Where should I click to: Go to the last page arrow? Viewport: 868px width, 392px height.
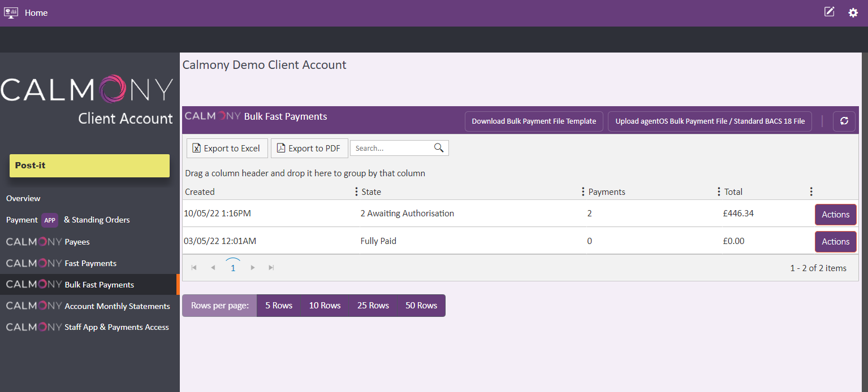(x=271, y=268)
